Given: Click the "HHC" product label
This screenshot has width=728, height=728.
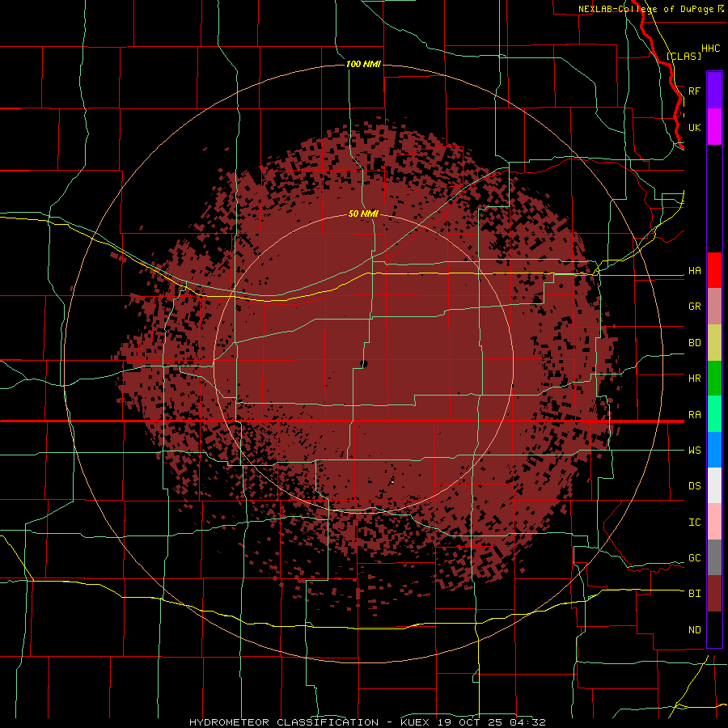Looking at the screenshot, I should point(710,49).
